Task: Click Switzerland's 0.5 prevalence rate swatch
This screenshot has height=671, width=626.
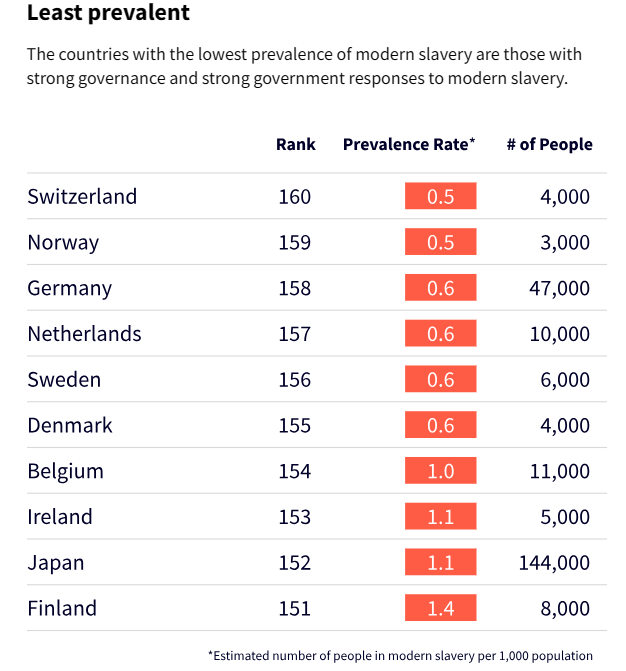Action: [x=440, y=196]
